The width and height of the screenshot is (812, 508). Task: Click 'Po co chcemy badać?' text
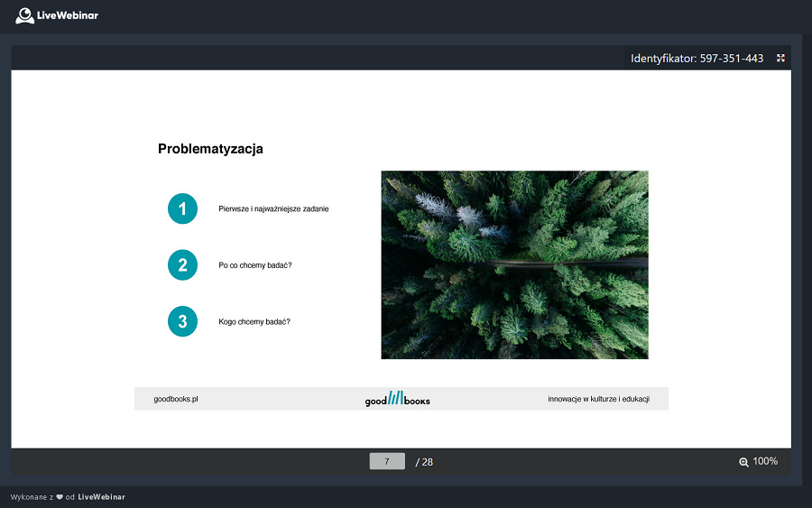pos(254,265)
